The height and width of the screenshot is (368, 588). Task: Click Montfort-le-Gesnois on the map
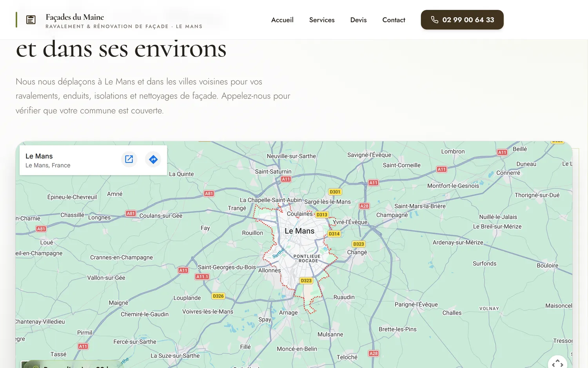tap(453, 186)
